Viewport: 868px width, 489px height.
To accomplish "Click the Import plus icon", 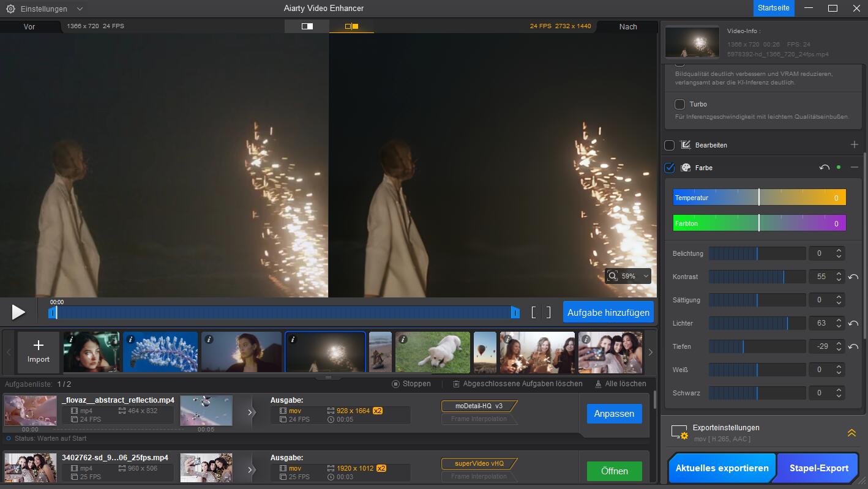I will point(38,346).
